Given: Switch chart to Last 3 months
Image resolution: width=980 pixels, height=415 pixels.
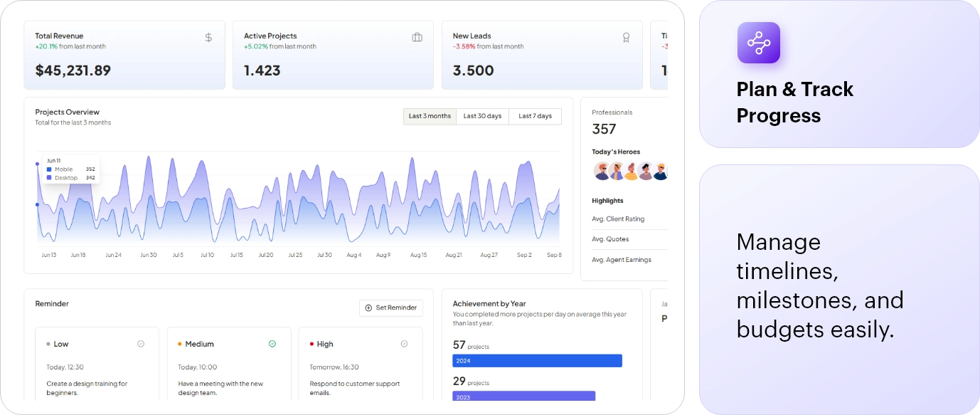Looking at the screenshot, I should point(430,116).
